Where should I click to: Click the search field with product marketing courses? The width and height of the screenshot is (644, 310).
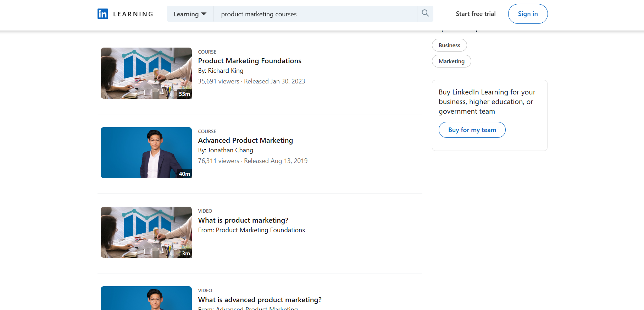pyautogui.click(x=315, y=14)
